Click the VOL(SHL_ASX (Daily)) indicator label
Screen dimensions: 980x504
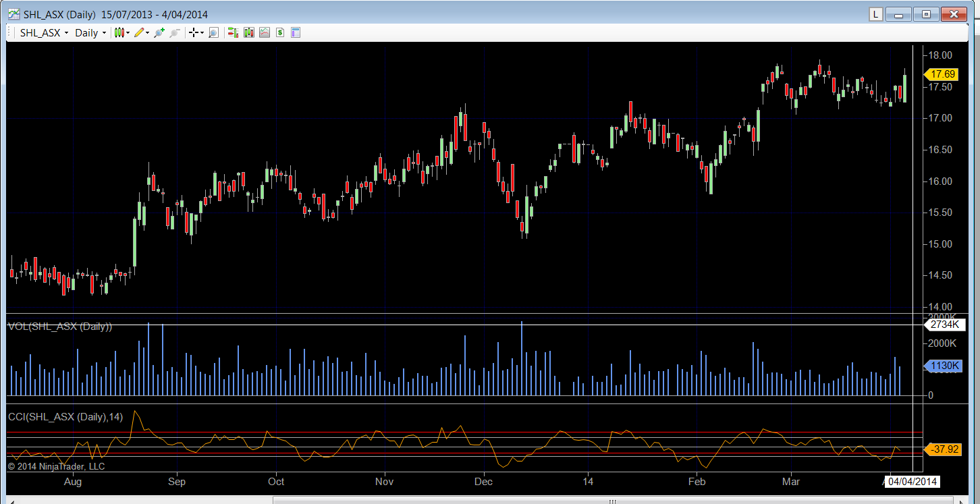[x=60, y=327]
